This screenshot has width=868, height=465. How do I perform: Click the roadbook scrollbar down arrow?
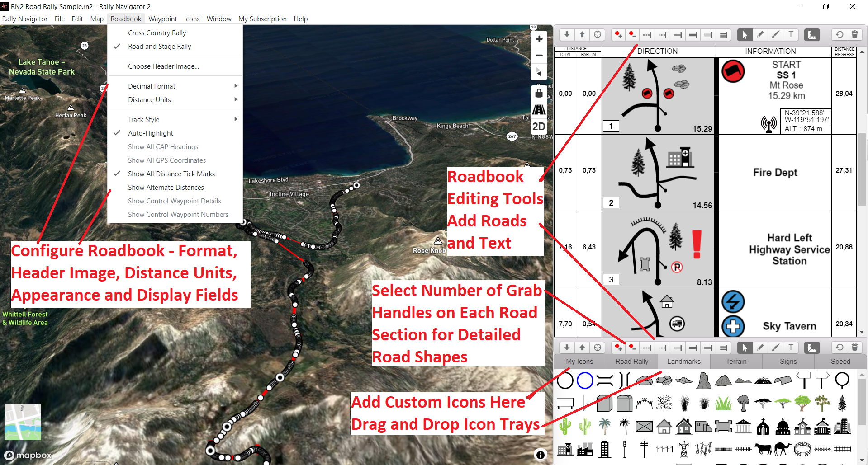pyautogui.click(x=862, y=332)
